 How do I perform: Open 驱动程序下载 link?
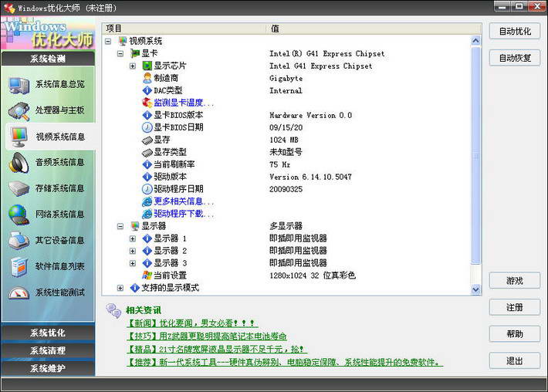click(184, 214)
